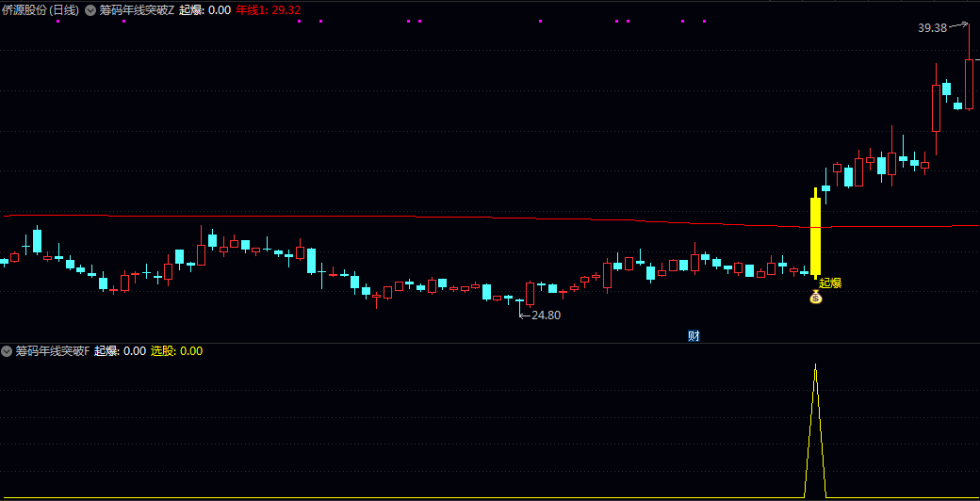Screen dimensions: 980x501
Task: Expand the 筹码年线突破Z indicator dropdown arrow
Action: coord(90,10)
